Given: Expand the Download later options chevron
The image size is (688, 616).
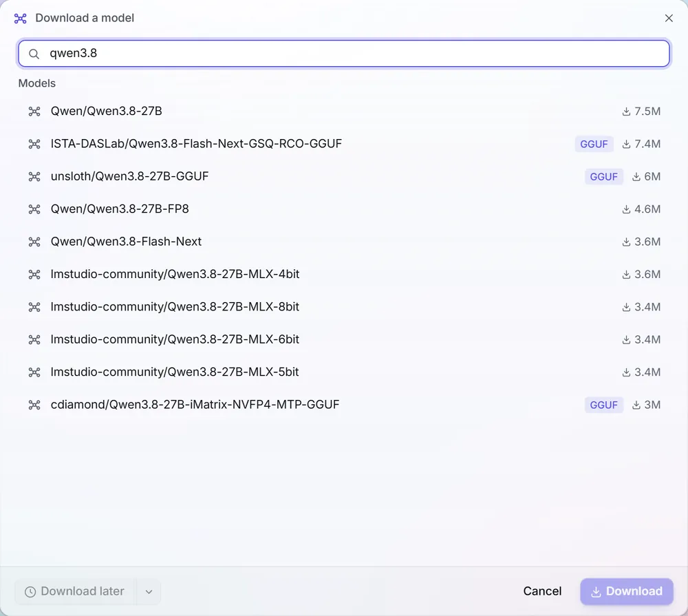Looking at the screenshot, I should pyautogui.click(x=149, y=592).
